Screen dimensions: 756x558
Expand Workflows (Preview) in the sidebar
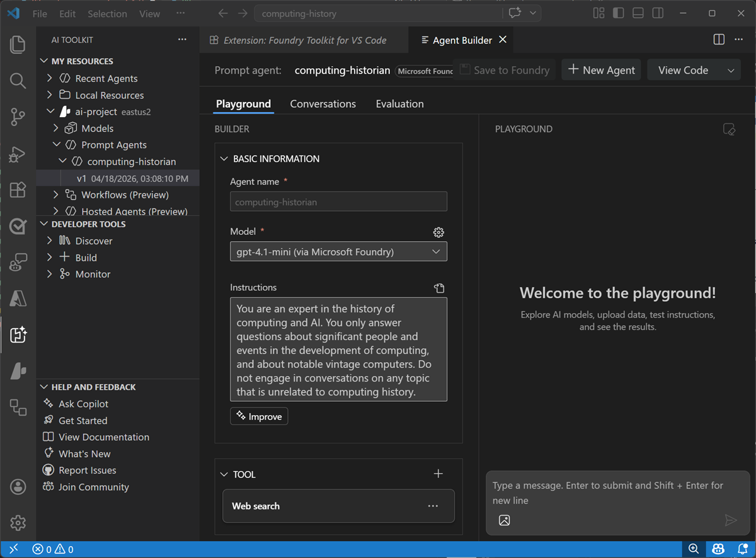[x=55, y=195]
